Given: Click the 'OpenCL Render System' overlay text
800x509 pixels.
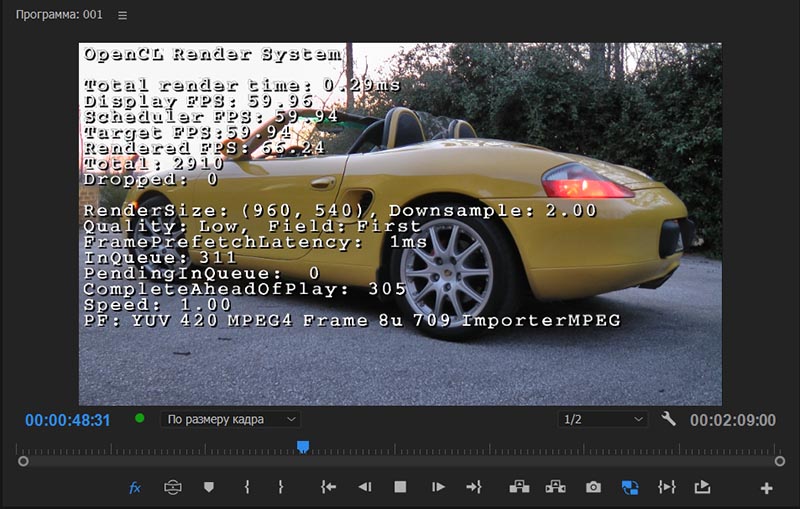Looking at the screenshot, I should click(x=213, y=54).
